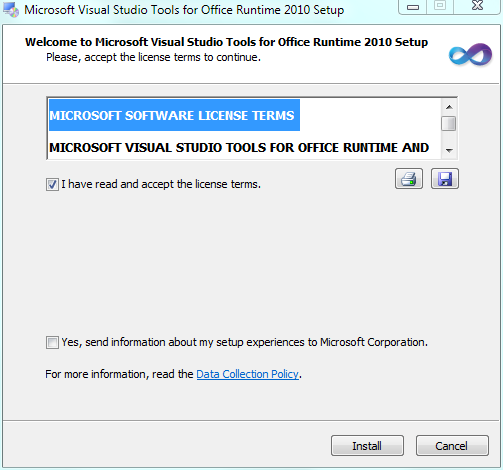Viewport: 503px width, 470px height.
Task: Cancel the setup wizard
Action: (452, 446)
